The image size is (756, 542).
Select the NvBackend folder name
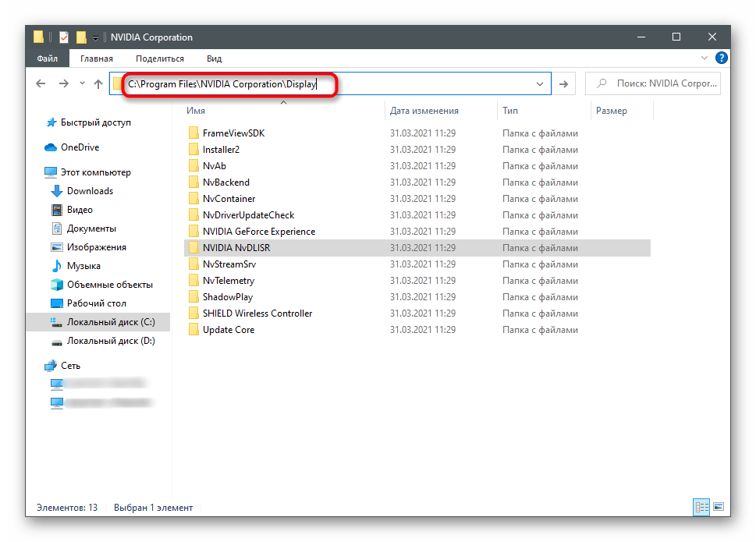226,182
